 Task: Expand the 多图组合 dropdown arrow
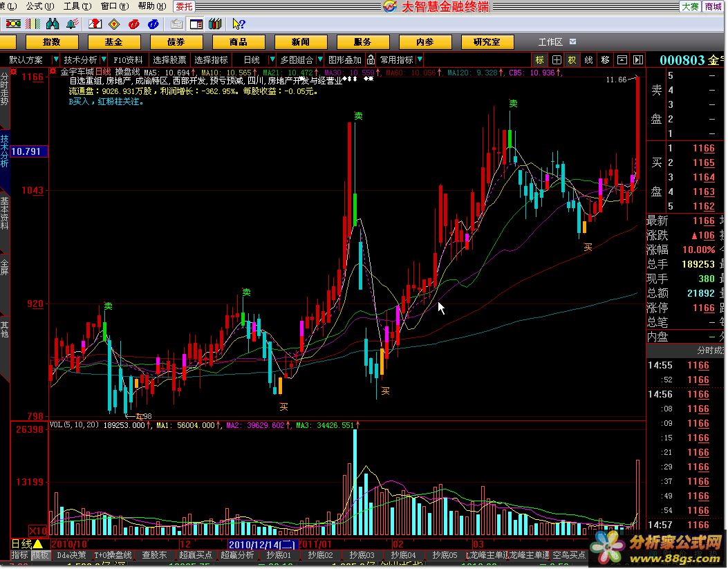pyautogui.click(x=320, y=59)
